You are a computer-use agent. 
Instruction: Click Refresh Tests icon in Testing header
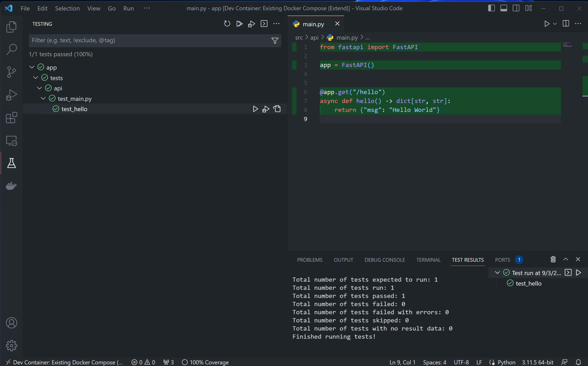coord(227,24)
